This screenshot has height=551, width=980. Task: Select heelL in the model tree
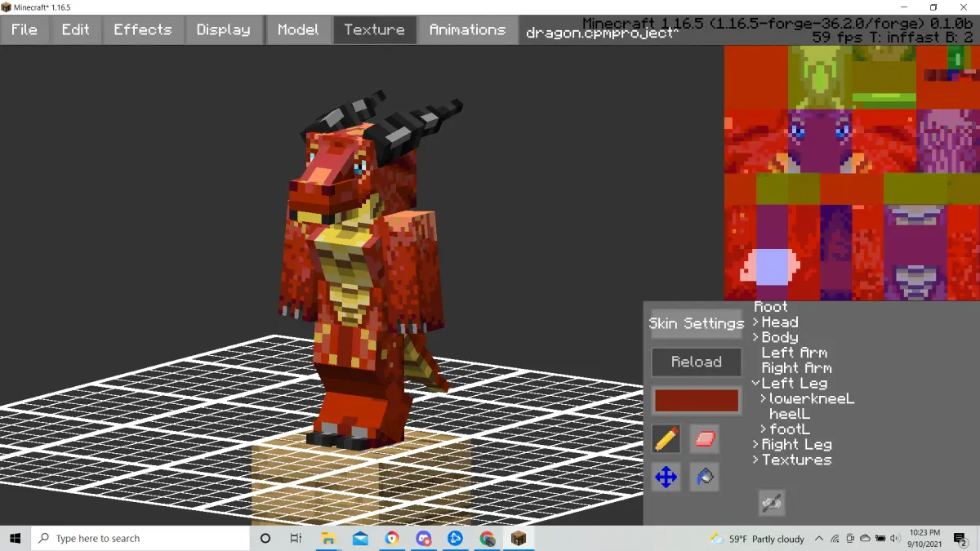coord(790,414)
